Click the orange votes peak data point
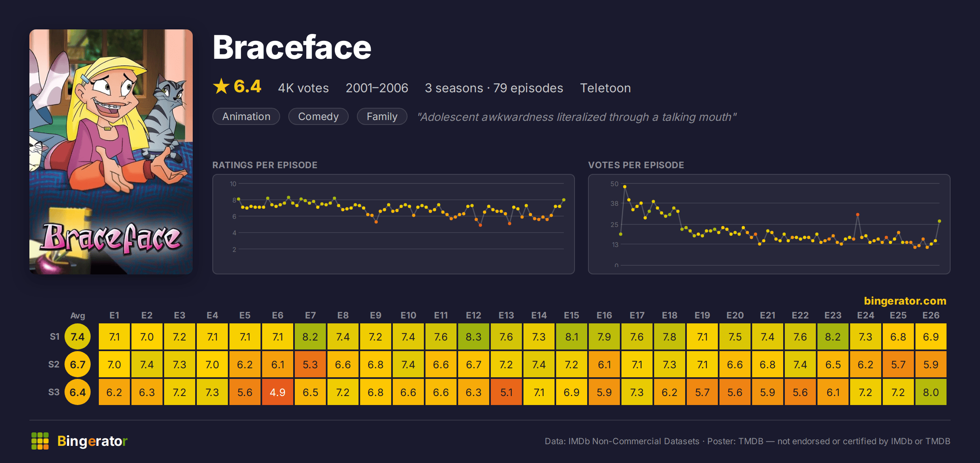Viewport: 980px width, 463px height. click(857, 214)
